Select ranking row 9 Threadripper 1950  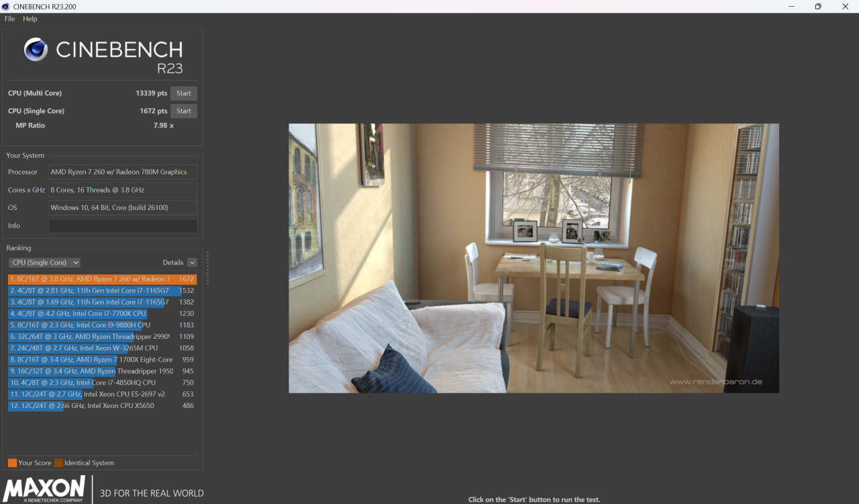click(x=102, y=371)
